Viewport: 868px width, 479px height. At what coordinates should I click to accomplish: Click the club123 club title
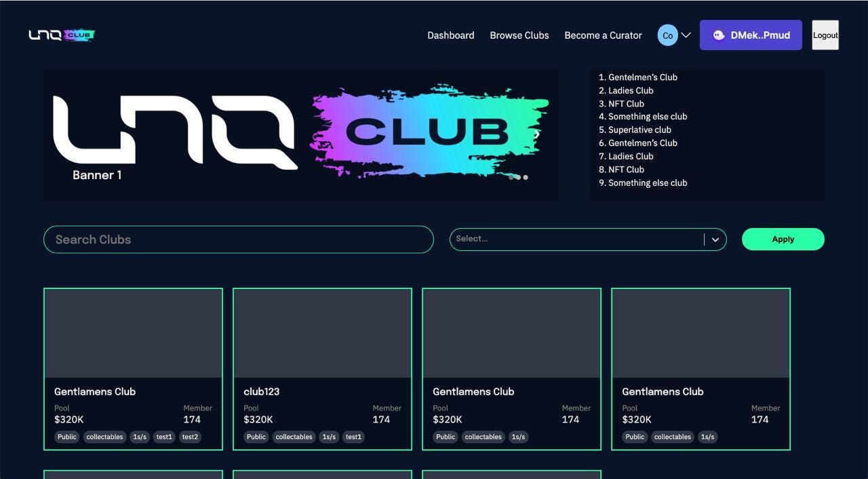click(x=262, y=391)
